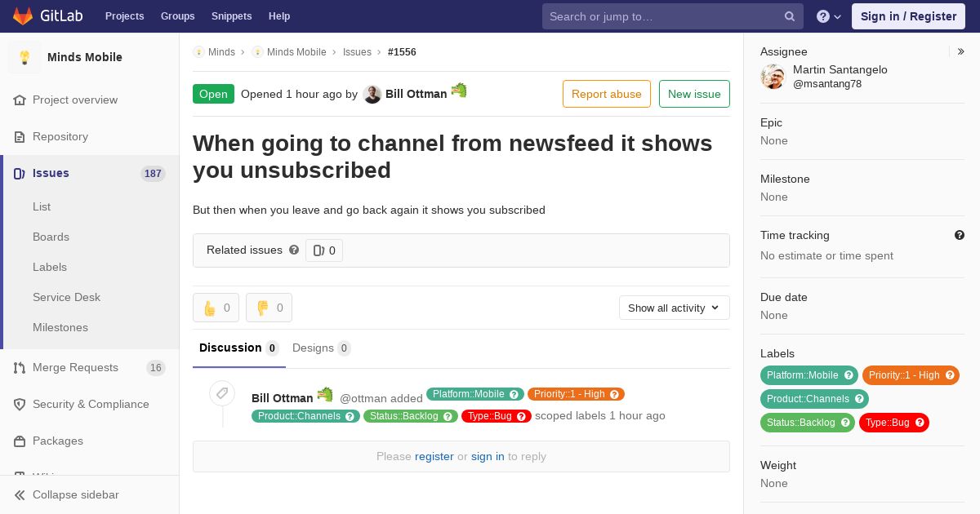Click the Repository file icon
The width and height of the screenshot is (980, 514).
click(x=20, y=136)
